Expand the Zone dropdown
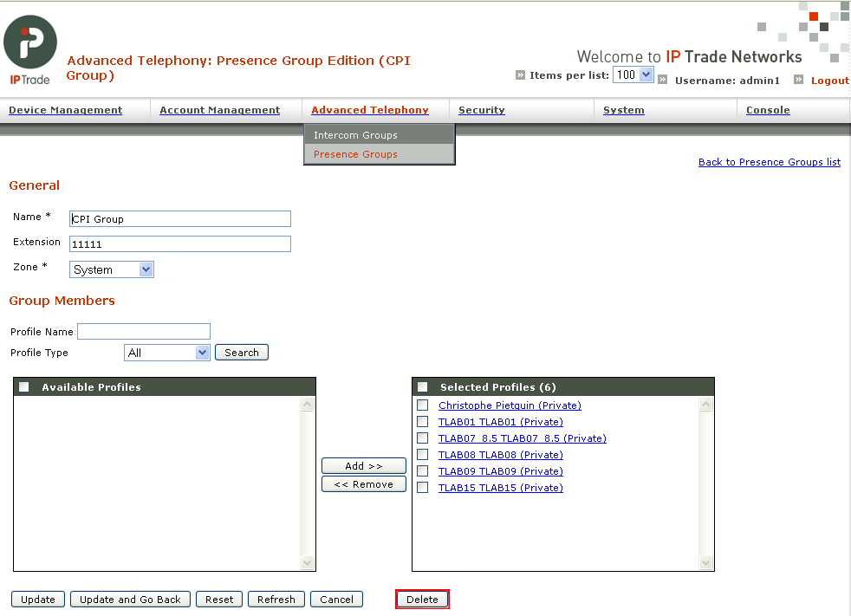The image size is (851, 616). click(x=111, y=269)
